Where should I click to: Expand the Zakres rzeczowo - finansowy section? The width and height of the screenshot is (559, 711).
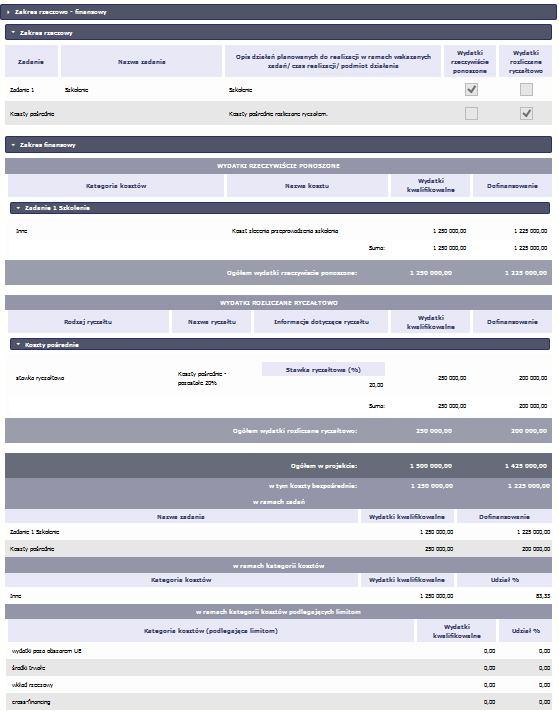(278, 12)
